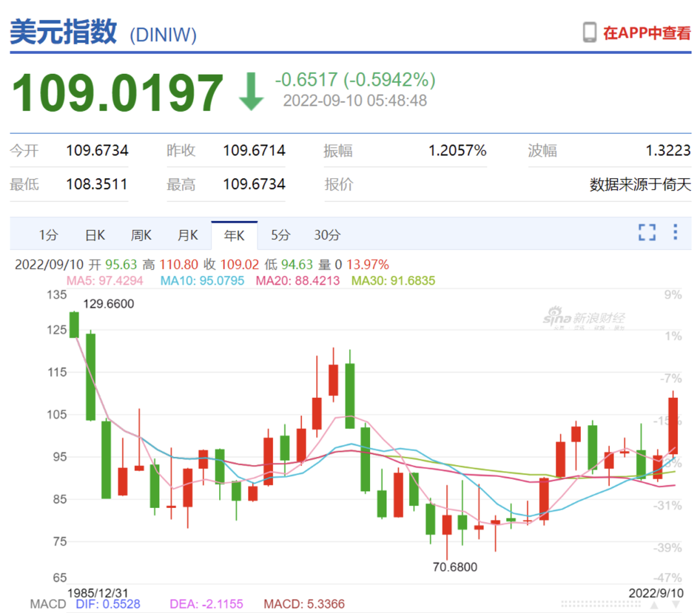This screenshot has width=700, height=613.
Task: Switch to the 日K chart tab
Action: (94, 235)
